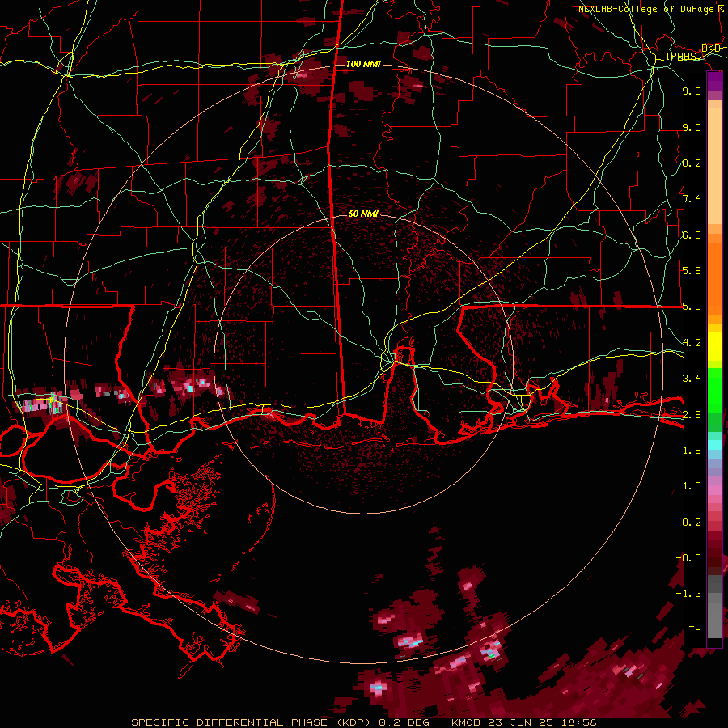Click the "[PHAS]" label above the color bar
The height and width of the screenshot is (728, 728).
(684, 56)
